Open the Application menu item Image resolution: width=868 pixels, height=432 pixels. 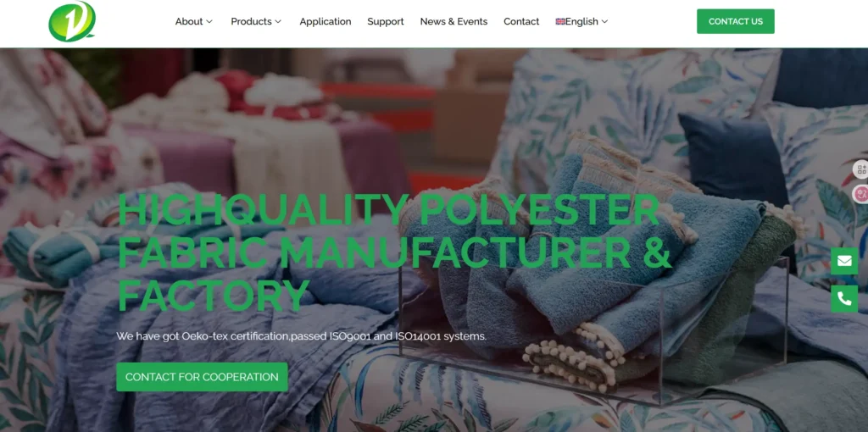[325, 21]
